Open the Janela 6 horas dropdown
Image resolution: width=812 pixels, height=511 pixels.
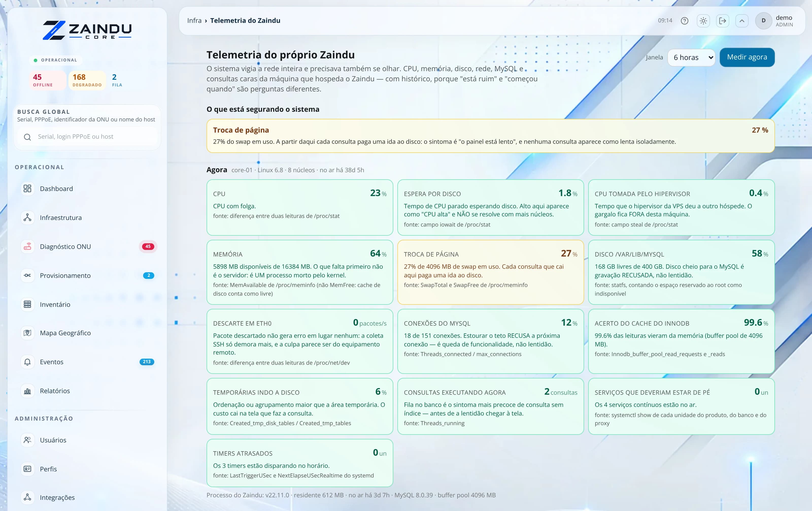pos(691,57)
